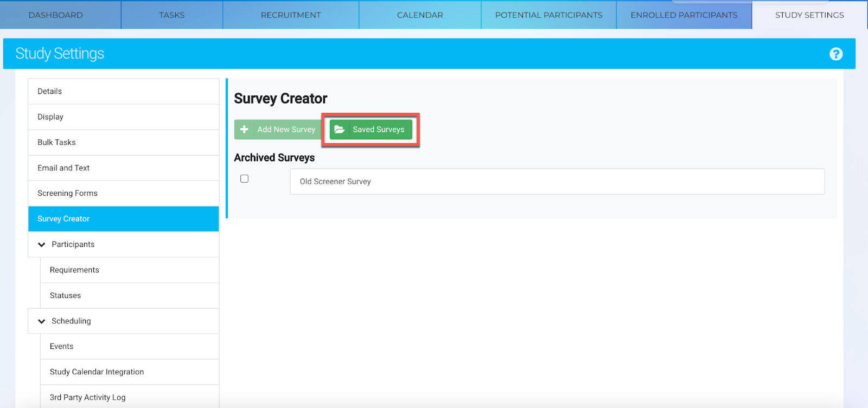Open the Enrolled Participants tab
868x408 pixels.
click(x=684, y=15)
